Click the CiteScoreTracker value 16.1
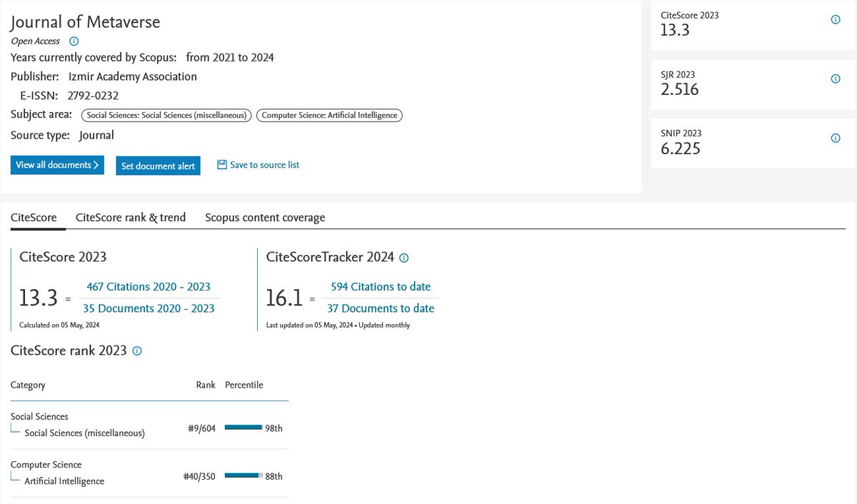857x504 pixels. 284,298
